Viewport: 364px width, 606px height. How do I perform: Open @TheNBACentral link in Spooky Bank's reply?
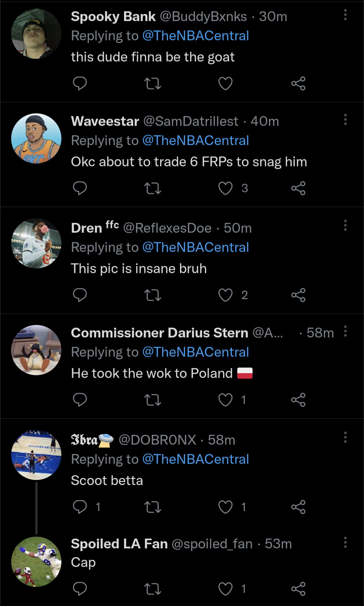pos(195,36)
